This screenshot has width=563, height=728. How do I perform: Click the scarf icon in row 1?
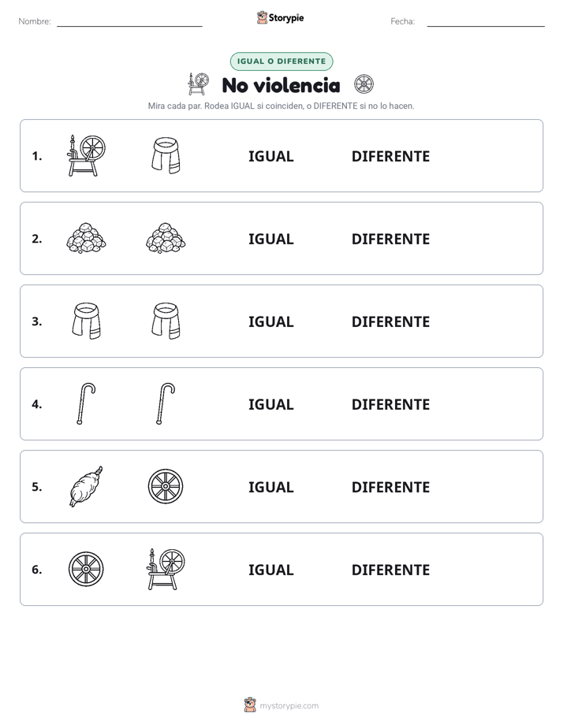tap(166, 155)
